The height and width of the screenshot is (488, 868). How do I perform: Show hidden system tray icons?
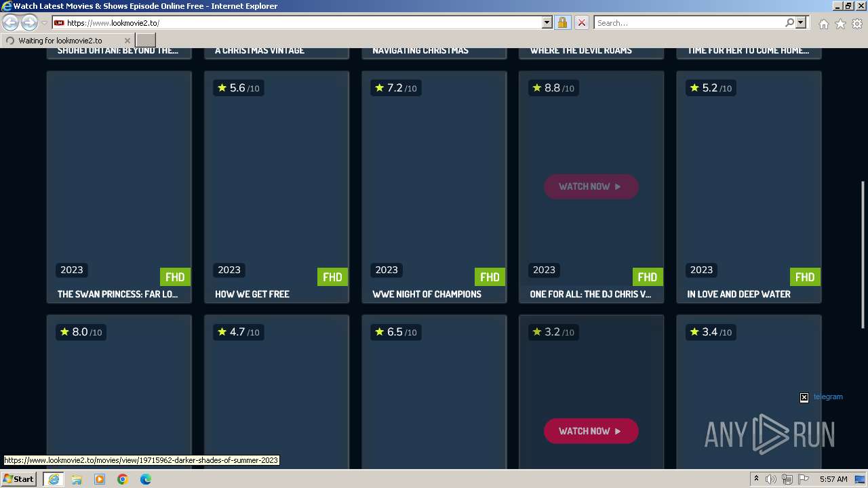pos(756,479)
